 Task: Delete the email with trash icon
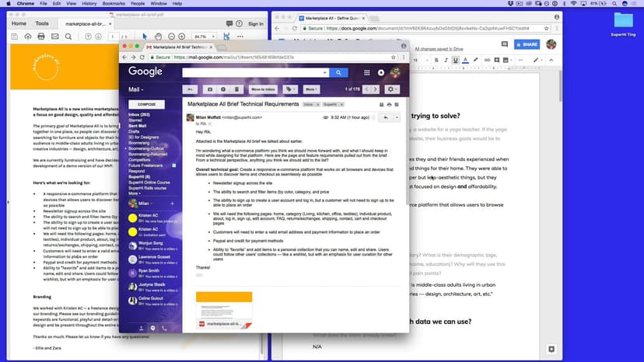click(236, 89)
